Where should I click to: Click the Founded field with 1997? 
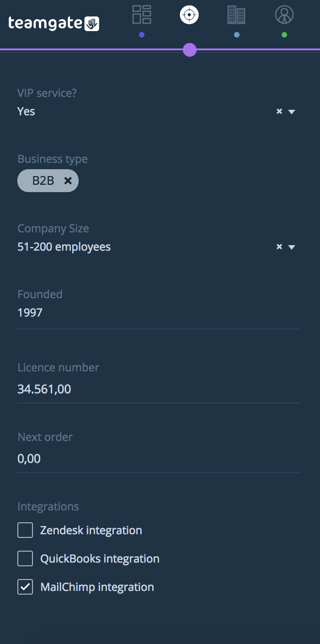159,313
